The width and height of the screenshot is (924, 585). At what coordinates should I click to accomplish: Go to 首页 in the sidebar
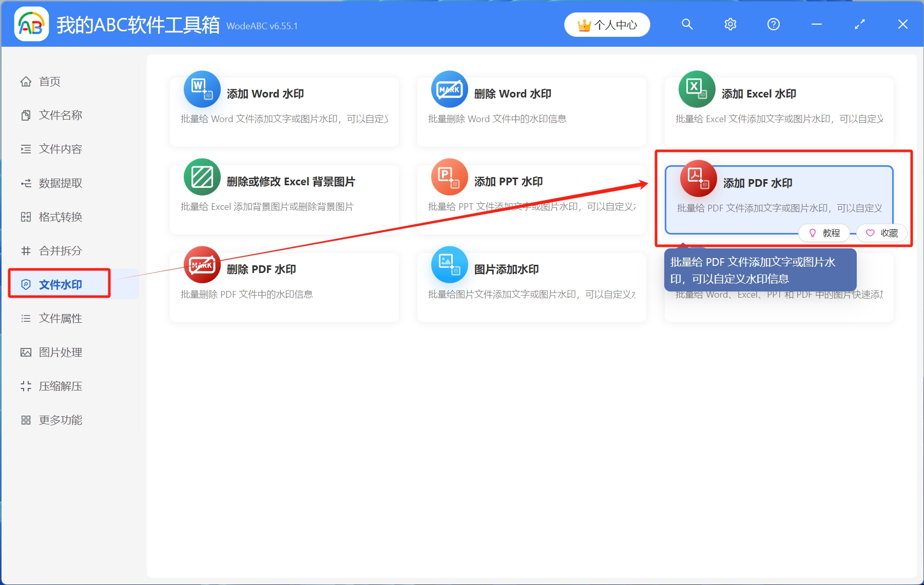coord(49,81)
